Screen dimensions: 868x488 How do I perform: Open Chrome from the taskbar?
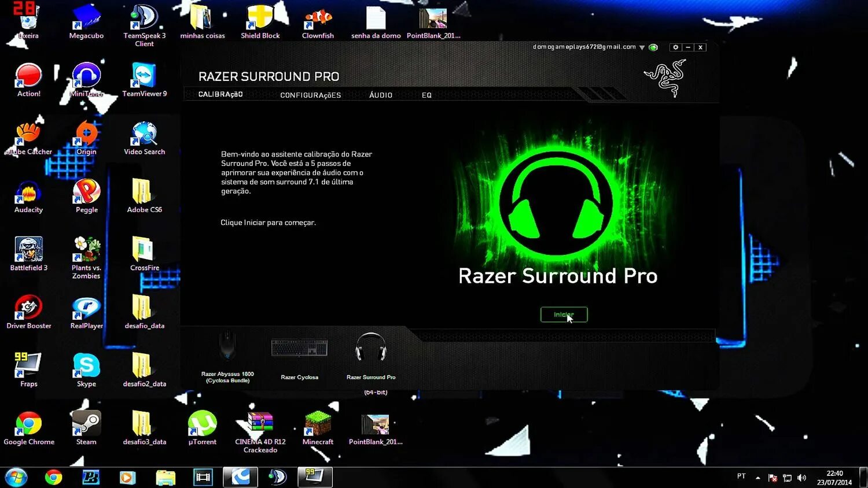point(54,477)
